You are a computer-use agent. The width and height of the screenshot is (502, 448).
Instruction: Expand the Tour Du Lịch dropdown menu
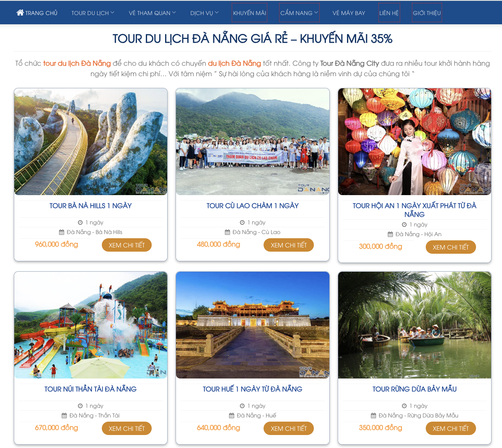coord(93,13)
